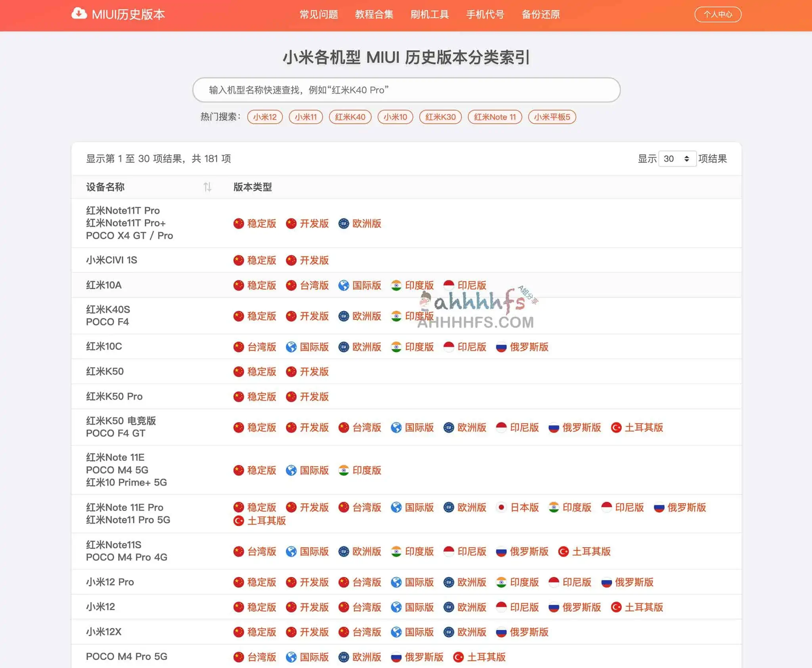
Task: Select 教程合集 in the top navigation
Action: [374, 14]
